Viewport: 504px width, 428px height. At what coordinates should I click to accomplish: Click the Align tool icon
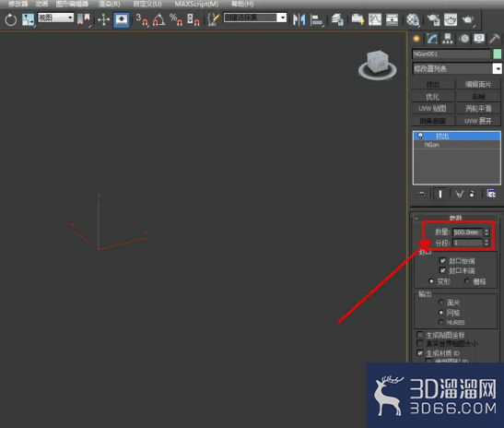tap(317, 20)
